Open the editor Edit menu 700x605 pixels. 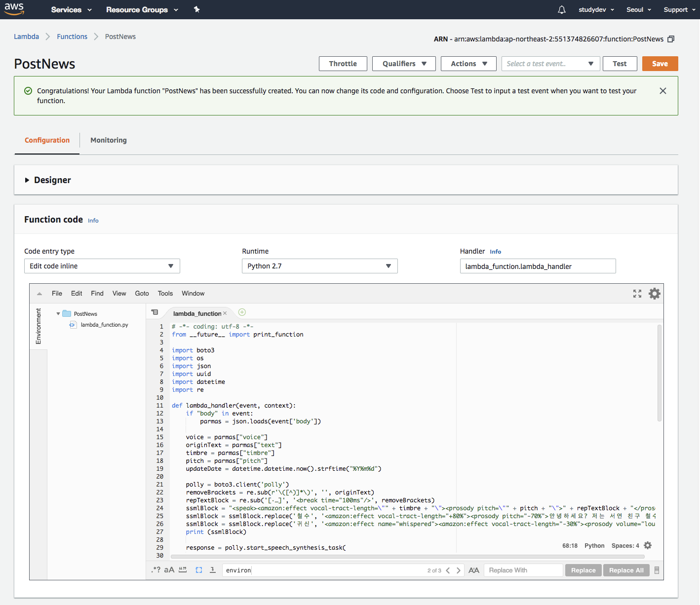click(x=77, y=293)
